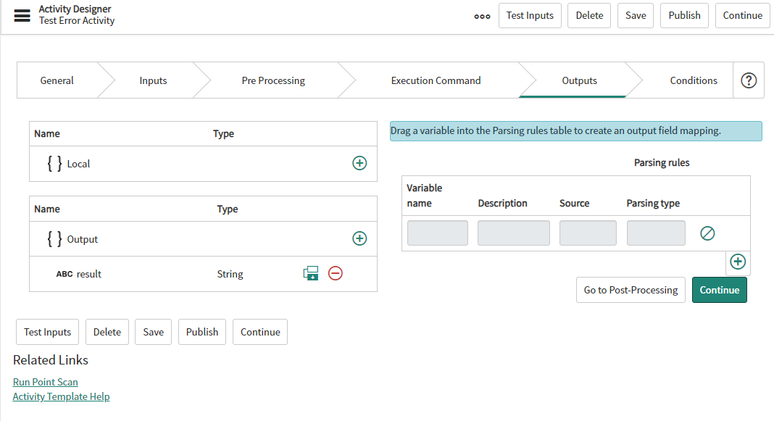Open the hamburger navigation menu
Image resolution: width=774 pixels, height=421 pixels.
pyautogui.click(x=22, y=16)
